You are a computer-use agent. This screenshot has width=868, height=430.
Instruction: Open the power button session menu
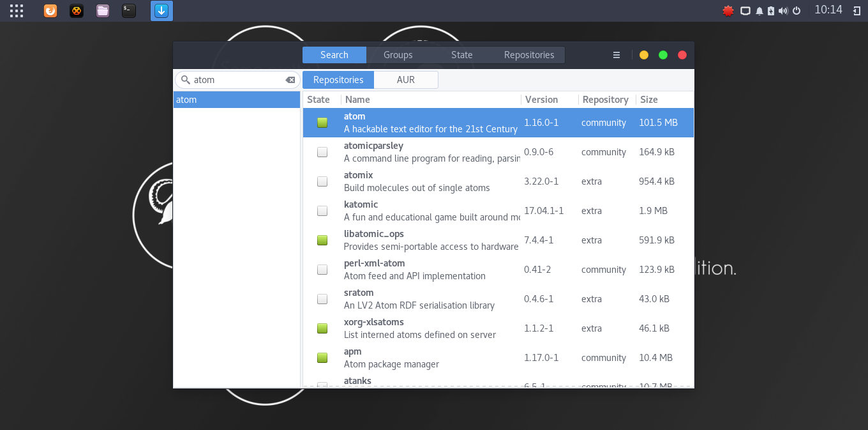(797, 11)
